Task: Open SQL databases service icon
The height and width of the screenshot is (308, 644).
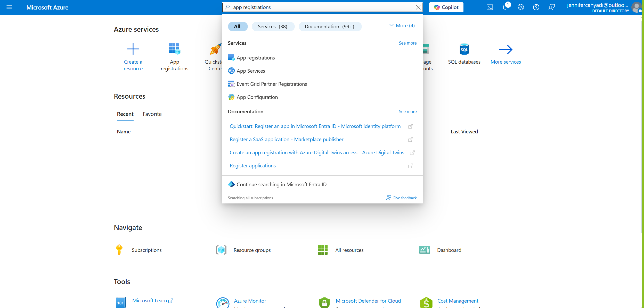Action: click(464, 49)
